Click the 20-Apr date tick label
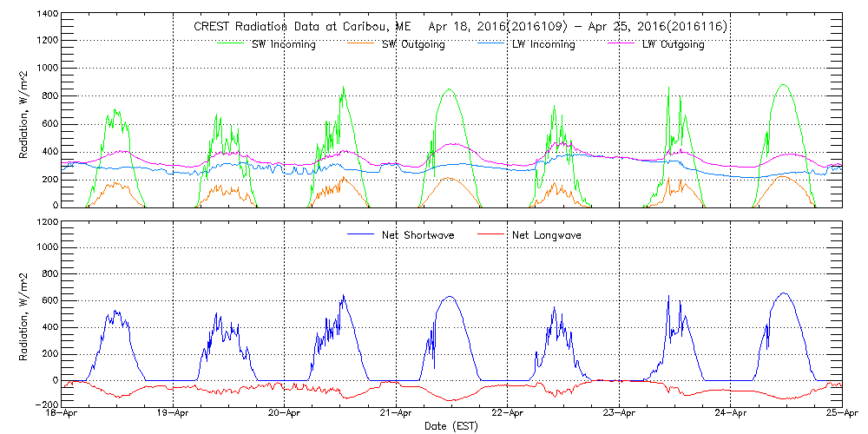This screenshot has width=868, height=434. (286, 415)
